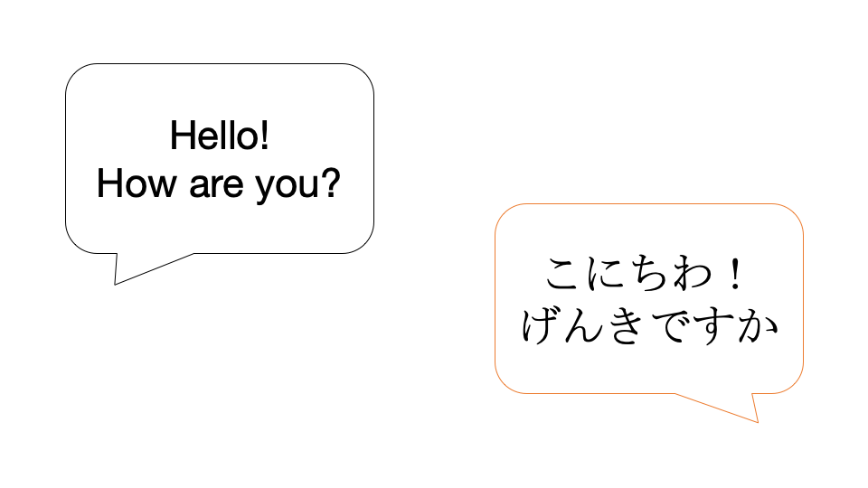Click the final "か" in "げんきですか"

point(759,327)
